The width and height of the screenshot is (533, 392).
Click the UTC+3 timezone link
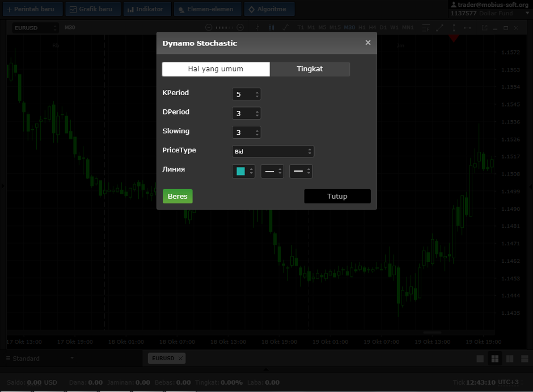(x=508, y=382)
